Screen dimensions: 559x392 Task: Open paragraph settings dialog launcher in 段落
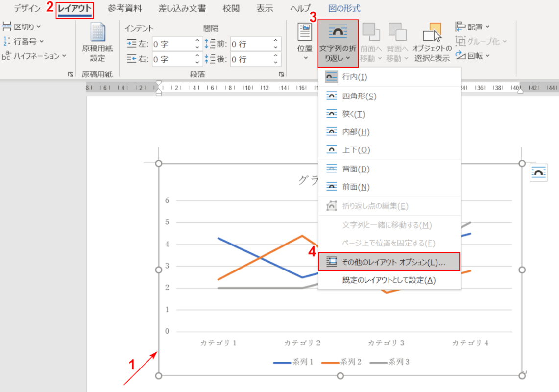[x=281, y=74]
